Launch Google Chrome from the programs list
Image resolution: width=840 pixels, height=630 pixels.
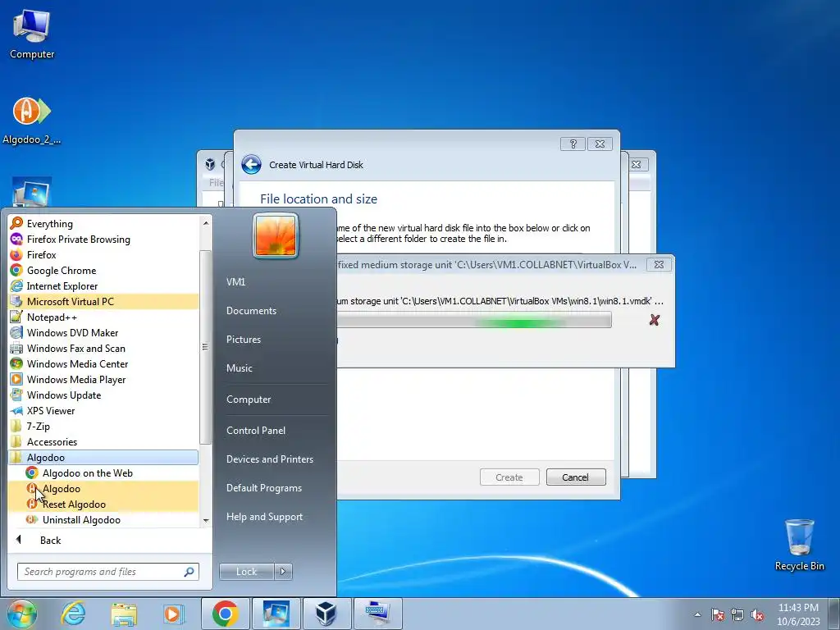[x=103, y=270]
